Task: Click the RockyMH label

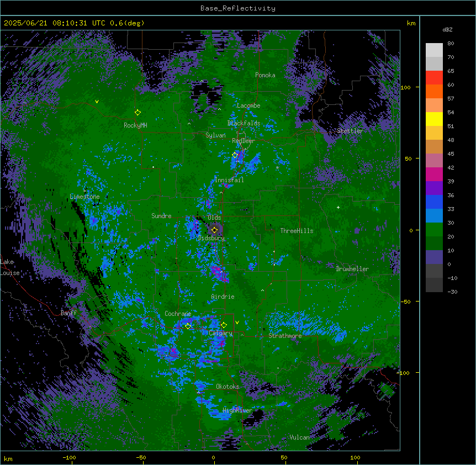Action: tap(135, 125)
